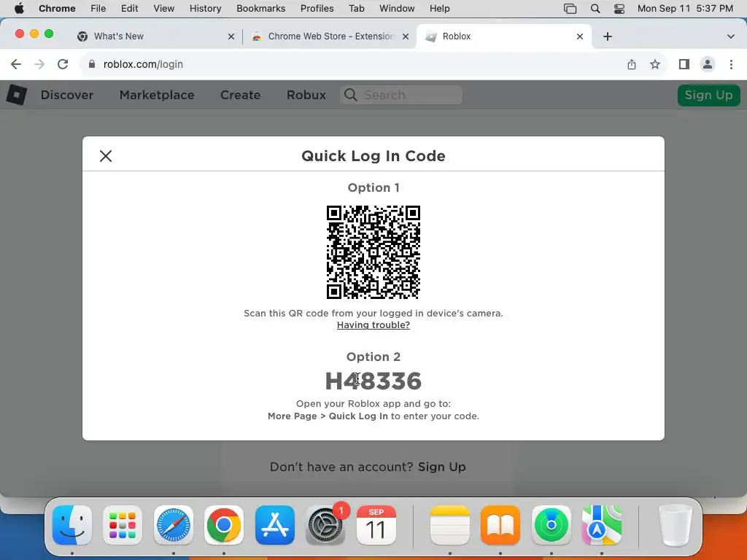Click the green Sign Up button
This screenshot has height=560, width=747.
(708, 95)
